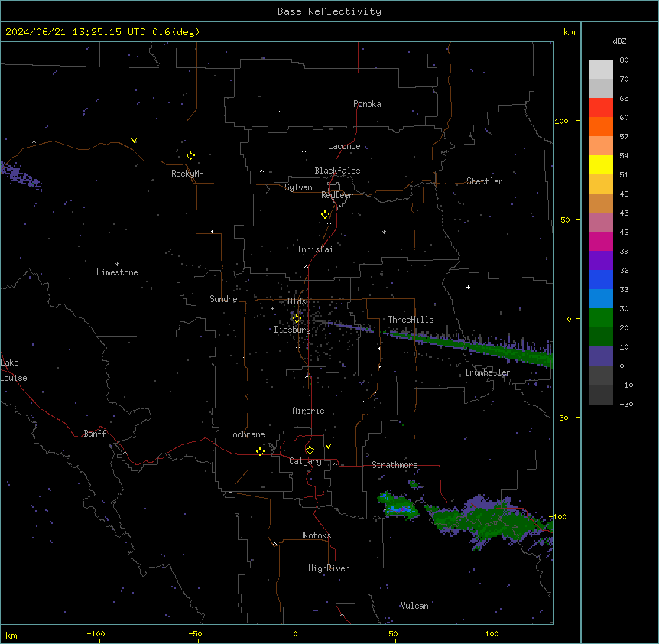Click the Limestone label
Viewport: 659px width, 644px height.
point(117,272)
